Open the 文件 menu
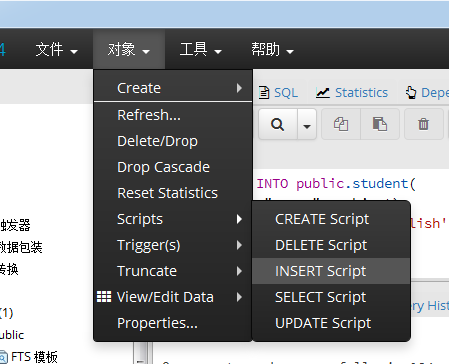This screenshot has width=449, height=364. point(57,50)
